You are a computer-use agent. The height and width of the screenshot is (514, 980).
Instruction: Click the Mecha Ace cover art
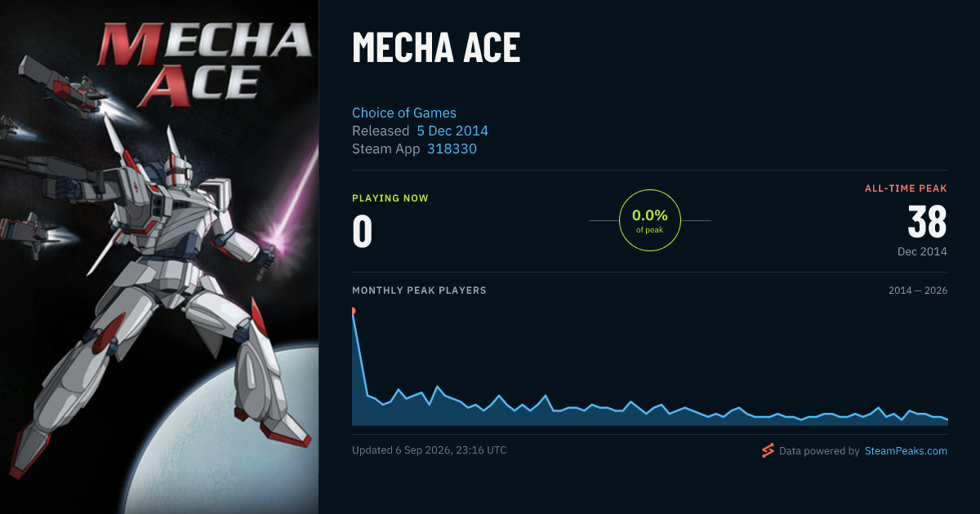click(x=159, y=257)
